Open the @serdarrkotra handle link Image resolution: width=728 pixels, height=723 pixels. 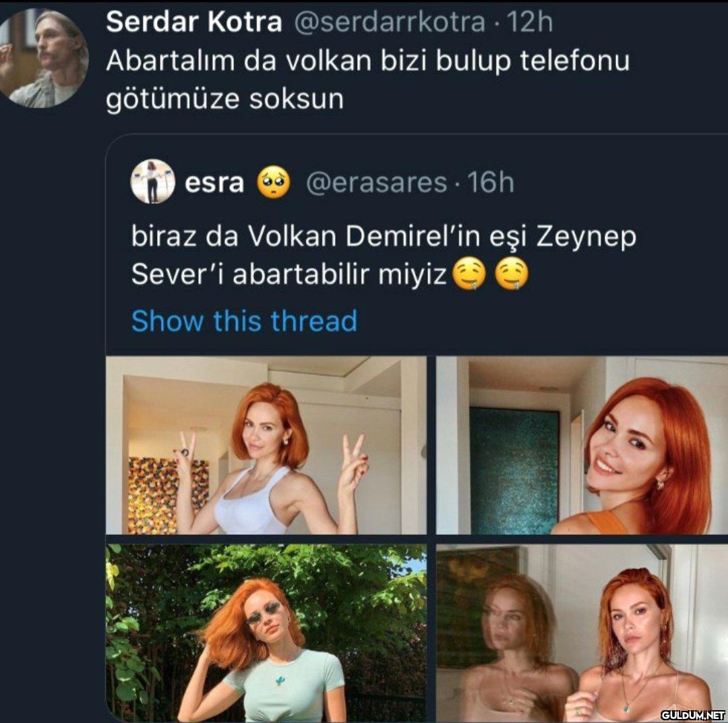click(389, 22)
